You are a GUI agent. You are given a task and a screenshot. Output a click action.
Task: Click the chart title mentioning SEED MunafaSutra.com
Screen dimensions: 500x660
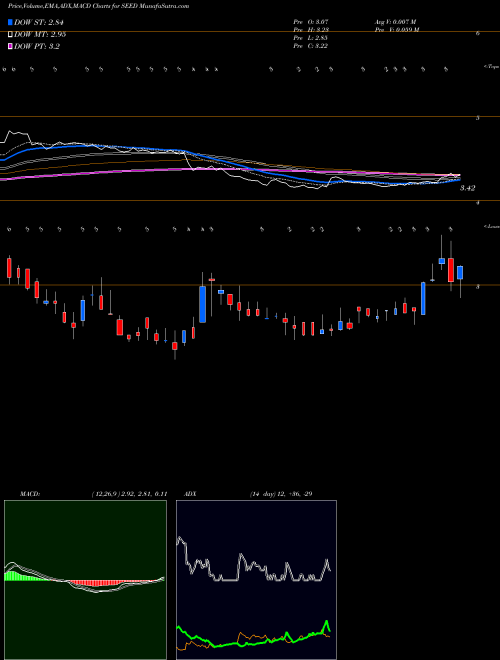98,6
